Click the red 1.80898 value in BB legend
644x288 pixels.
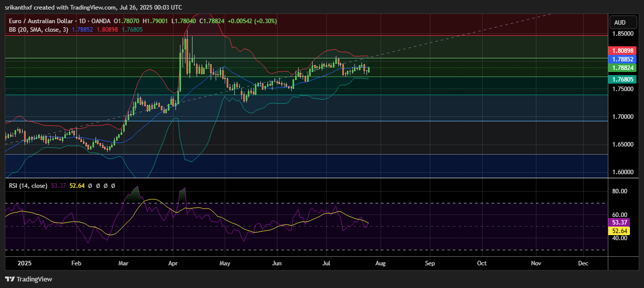[x=107, y=29]
